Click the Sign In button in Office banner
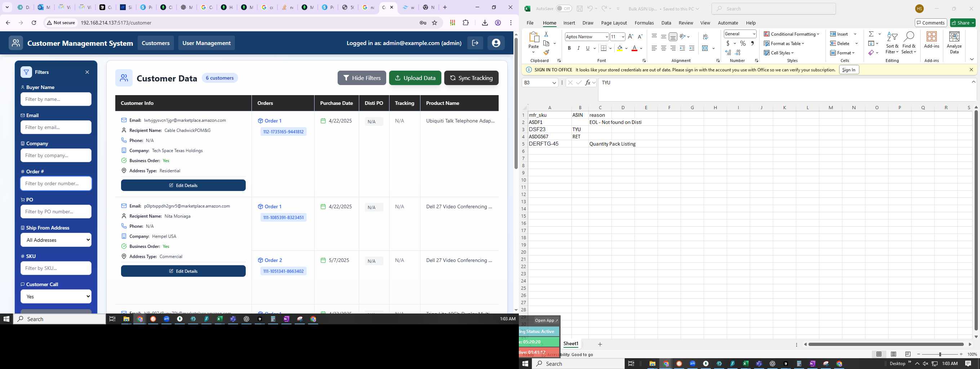This screenshot has height=369, width=980. click(x=849, y=70)
